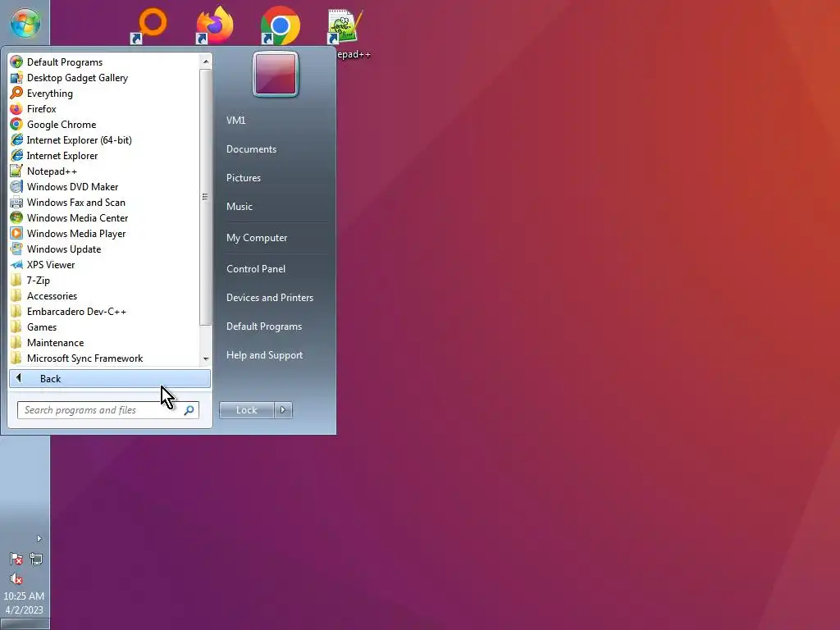This screenshot has width=840, height=630.
Task: Open Music from Start menu
Action: click(239, 207)
